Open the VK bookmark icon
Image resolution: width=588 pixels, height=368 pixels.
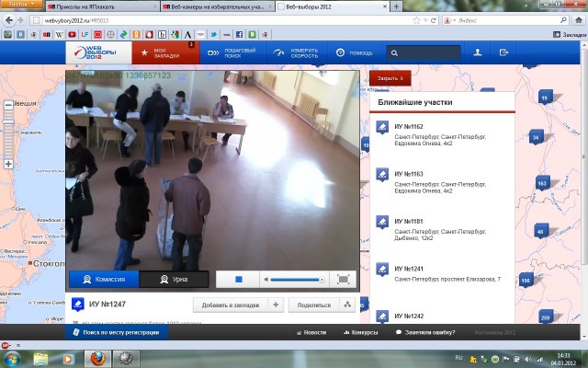point(20,35)
